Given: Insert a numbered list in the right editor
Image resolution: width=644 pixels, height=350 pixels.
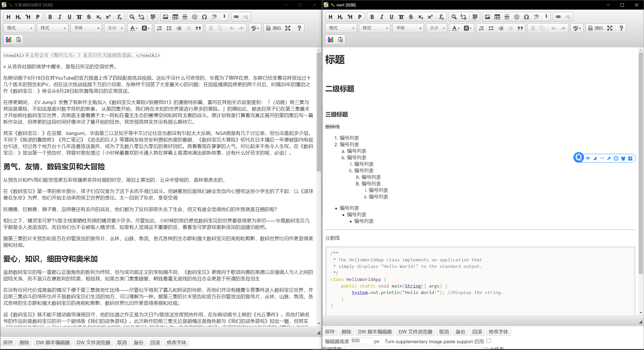Looking at the screenshot, I should tap(481, 28).
